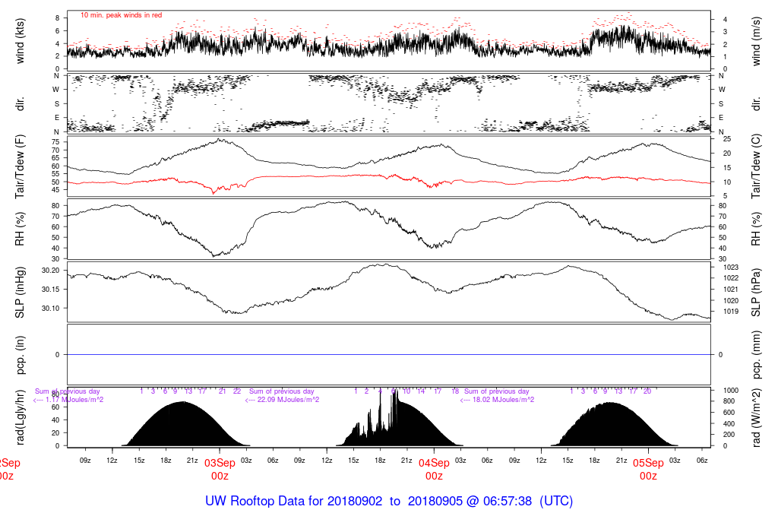Click the "10 min. peak winds in red" note
778x532 pixels.
[121, 15]
